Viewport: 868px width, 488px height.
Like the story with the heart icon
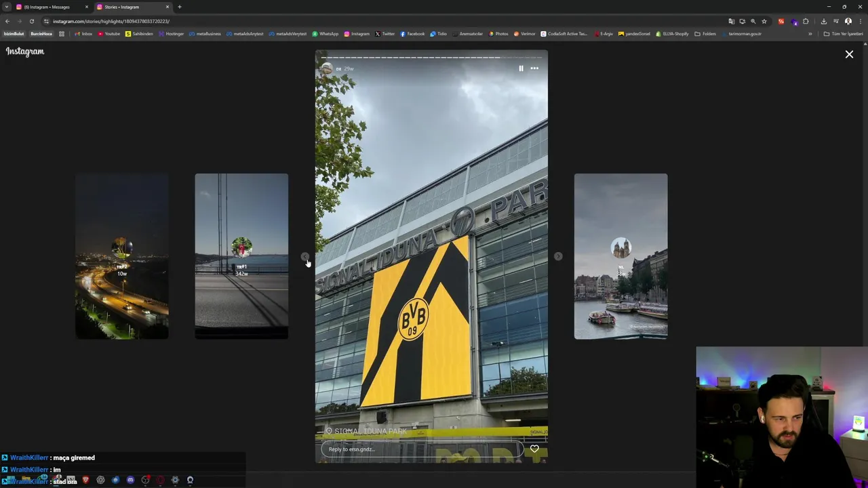[534, 449]
